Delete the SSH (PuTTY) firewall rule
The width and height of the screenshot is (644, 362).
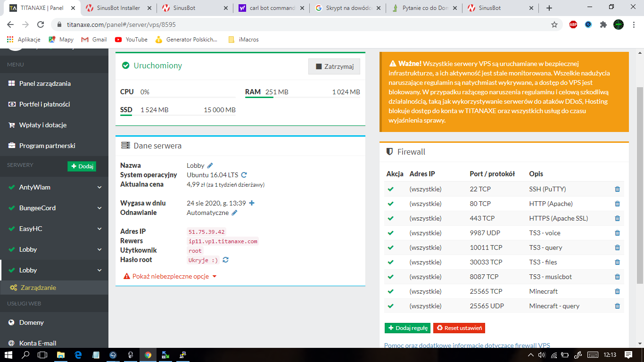617,189
